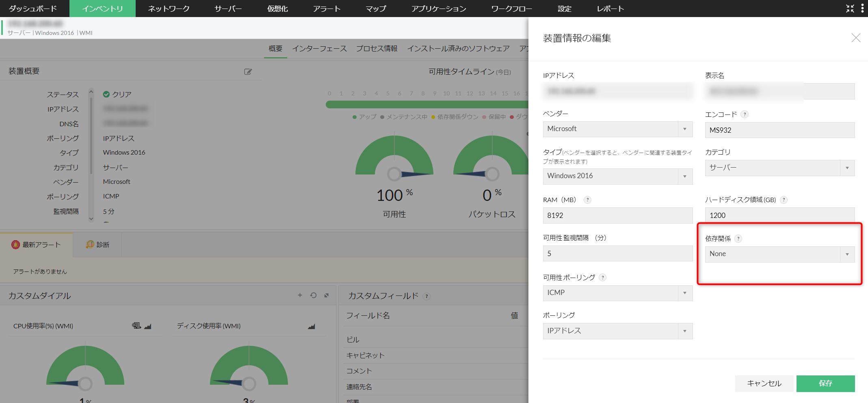
Task: Click the RAM (MB) input field
Action: (x=617, y=216)
